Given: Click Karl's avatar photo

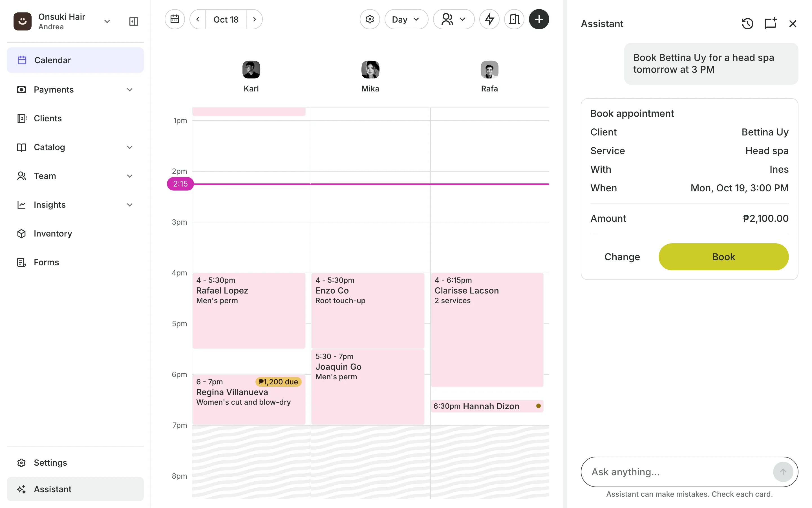Looking at the screenshot, I should pyautogui.click(x=251, y=69).
